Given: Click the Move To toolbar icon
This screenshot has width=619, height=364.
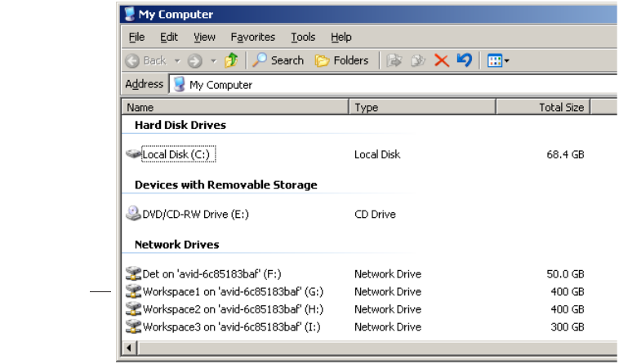Looking at the screenshot, I should [394, 60].
